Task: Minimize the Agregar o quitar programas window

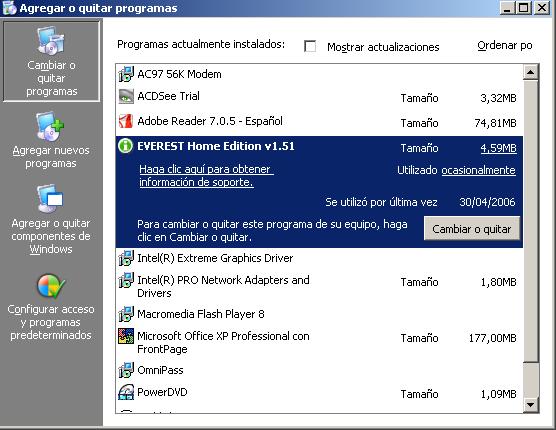Action: point(507,8)
